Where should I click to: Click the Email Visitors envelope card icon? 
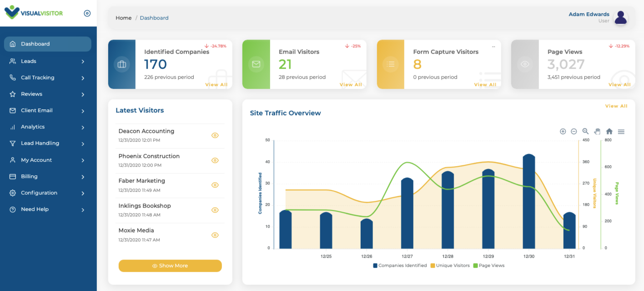click(x=256, y=64)
